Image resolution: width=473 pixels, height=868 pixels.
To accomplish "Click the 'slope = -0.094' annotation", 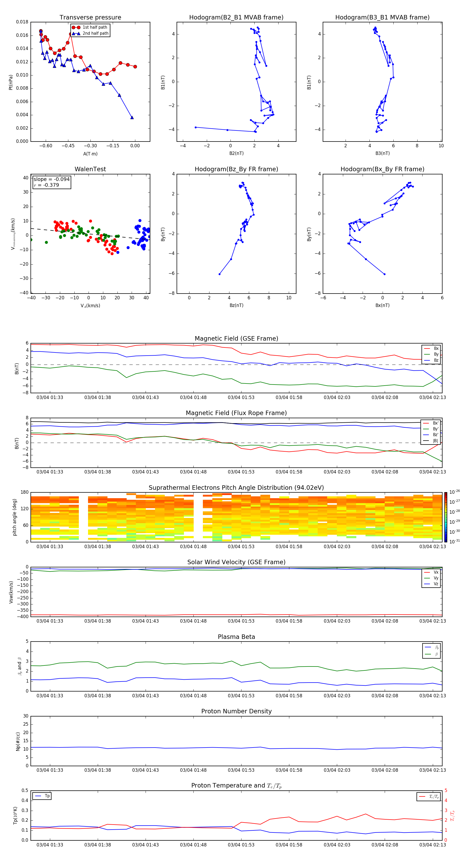I will tap(52, 179).
